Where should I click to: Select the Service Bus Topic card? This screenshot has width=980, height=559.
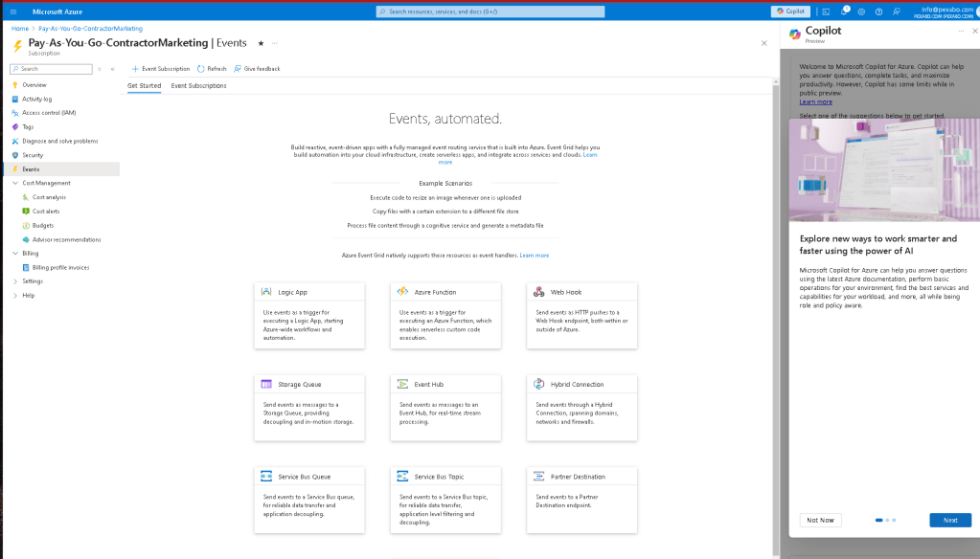[x=445, y=501]
